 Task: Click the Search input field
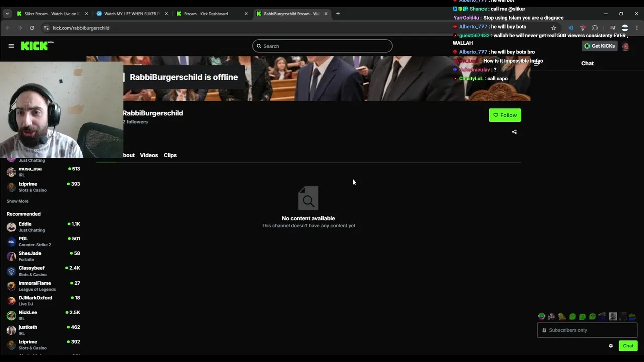322,46
